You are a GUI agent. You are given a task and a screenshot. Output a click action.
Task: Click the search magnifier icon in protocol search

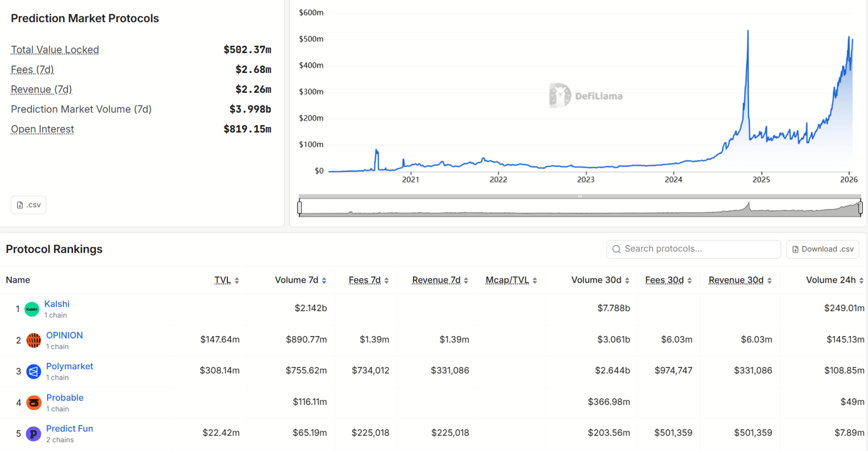tap(616, 249)
